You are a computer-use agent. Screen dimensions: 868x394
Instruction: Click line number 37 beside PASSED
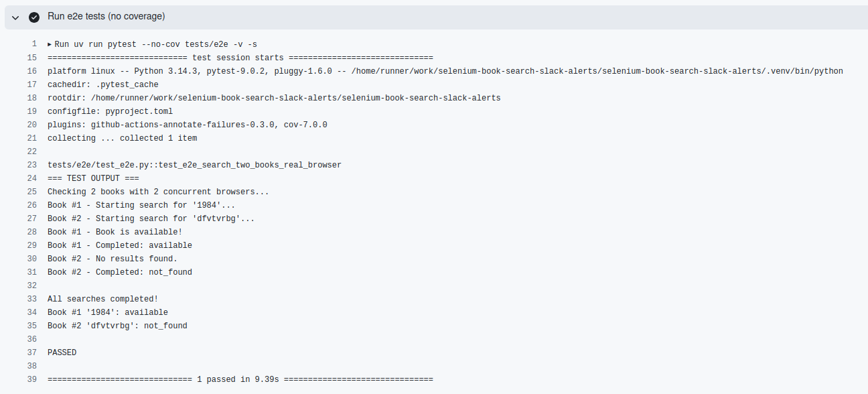coord(31,352)
